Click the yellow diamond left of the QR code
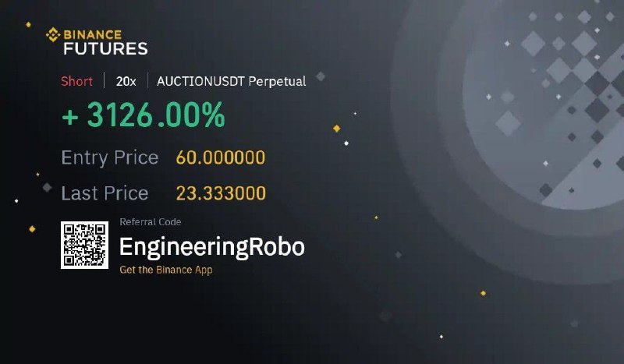 point(32,228)
